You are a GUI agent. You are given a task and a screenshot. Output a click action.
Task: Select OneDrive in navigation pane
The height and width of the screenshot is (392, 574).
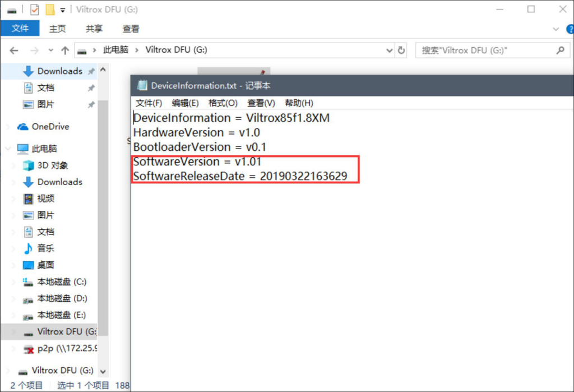50,127
